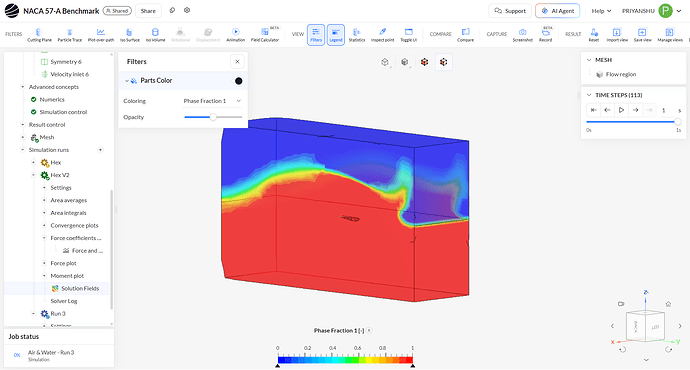Screen dimensions: 690x370
Task: Click the time step value field
Action: coord(664,110)
